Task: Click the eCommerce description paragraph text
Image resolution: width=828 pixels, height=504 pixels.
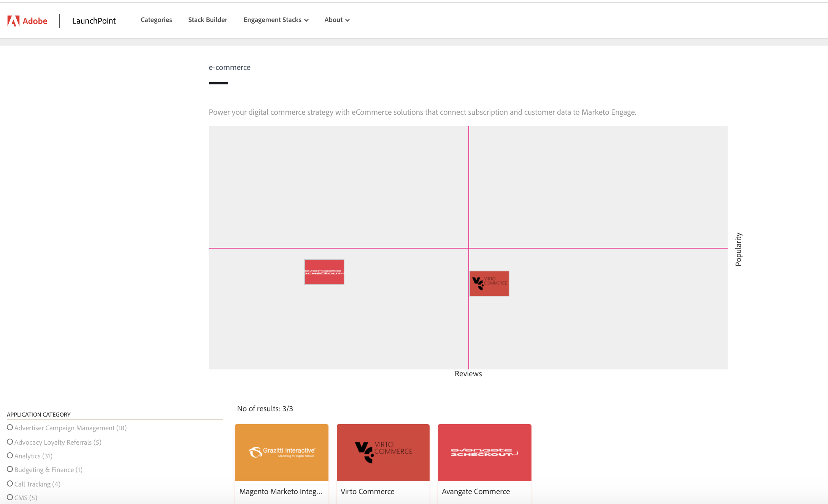Action: point(422,112)
